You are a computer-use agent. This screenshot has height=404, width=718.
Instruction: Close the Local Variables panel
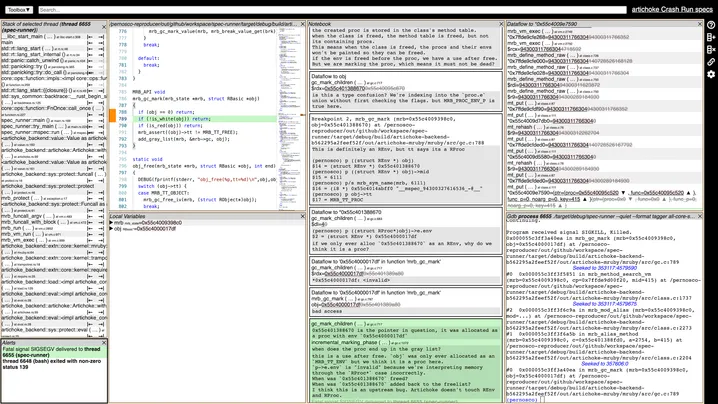coord(302,216)
